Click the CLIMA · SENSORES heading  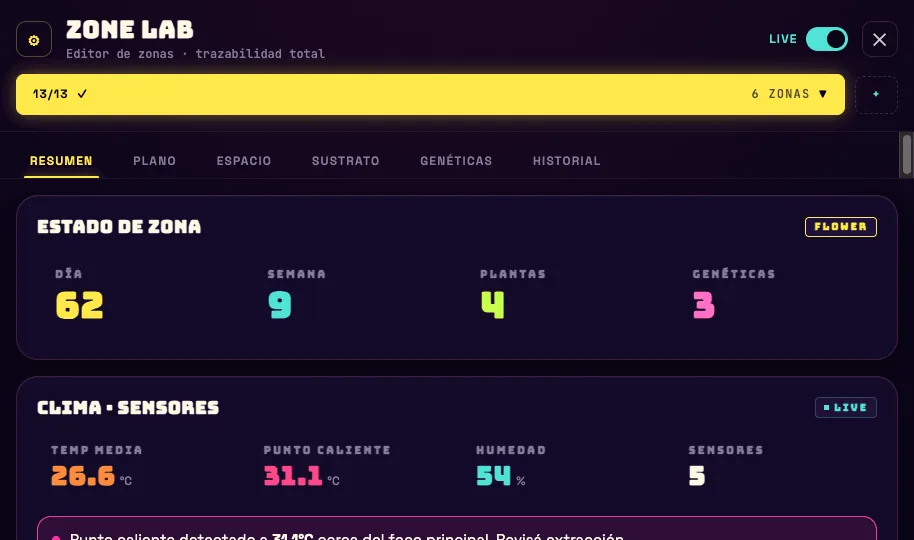tap(128, 408)
